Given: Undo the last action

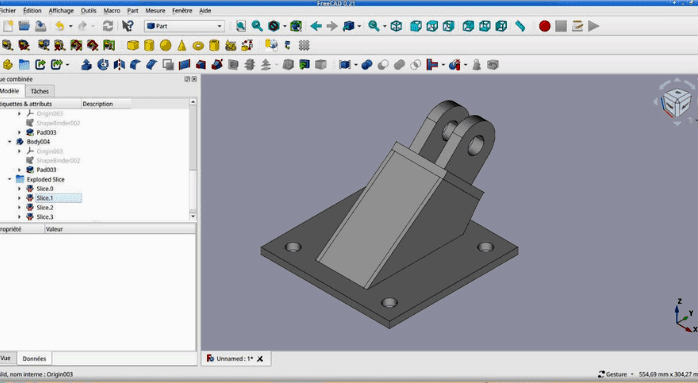Looking at the screenshot, I should click(59, 26).
